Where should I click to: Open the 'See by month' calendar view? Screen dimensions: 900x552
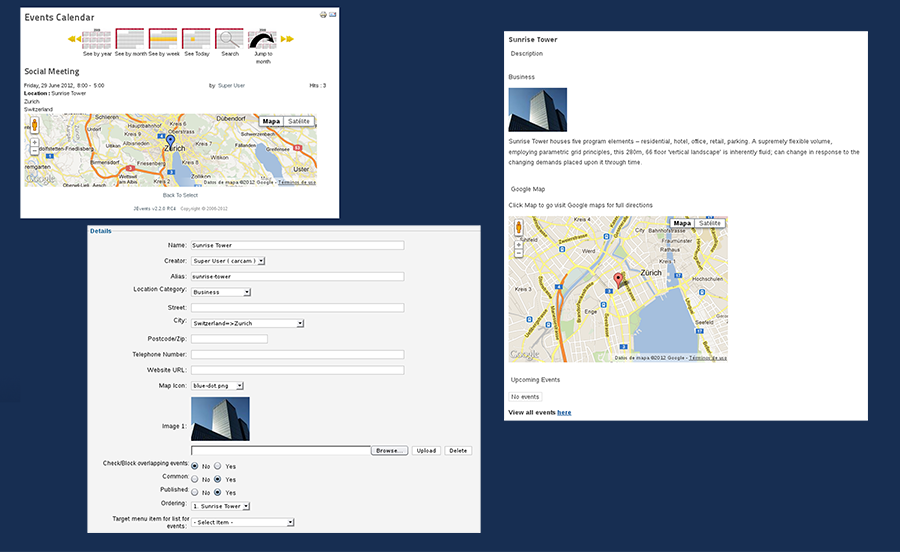130,39
